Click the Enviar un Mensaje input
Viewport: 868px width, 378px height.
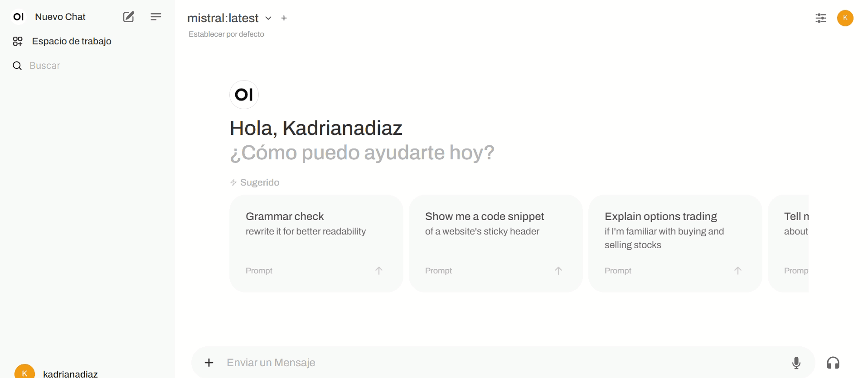tap(503, 363)
